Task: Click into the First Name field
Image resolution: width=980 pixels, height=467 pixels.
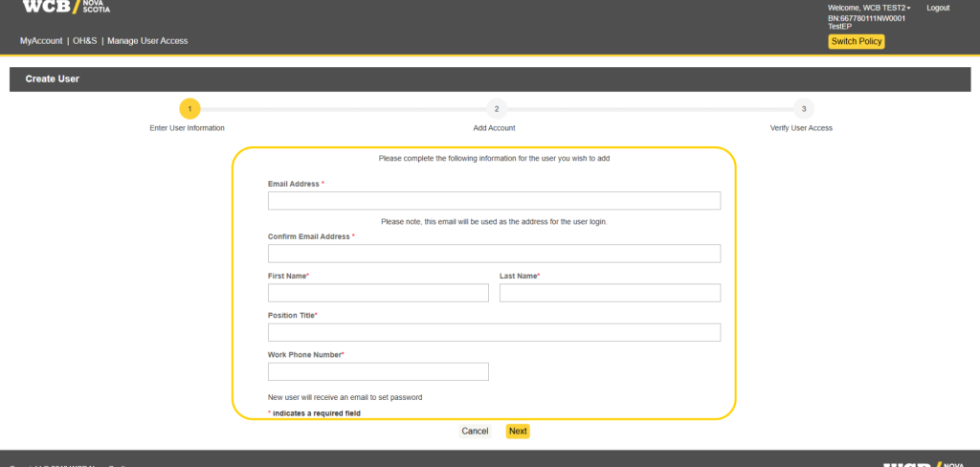Action: click(378, 293)
